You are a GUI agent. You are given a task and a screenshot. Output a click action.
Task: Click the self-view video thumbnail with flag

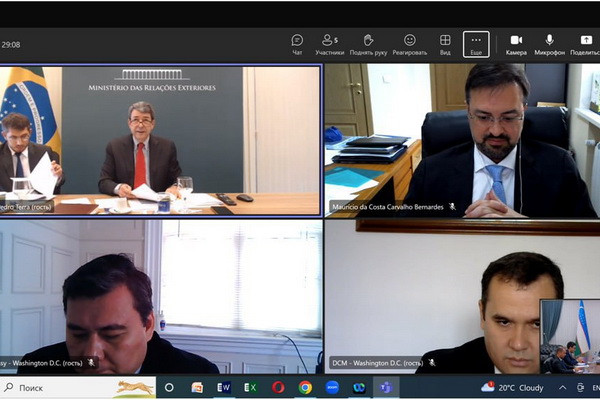[570, 336]
